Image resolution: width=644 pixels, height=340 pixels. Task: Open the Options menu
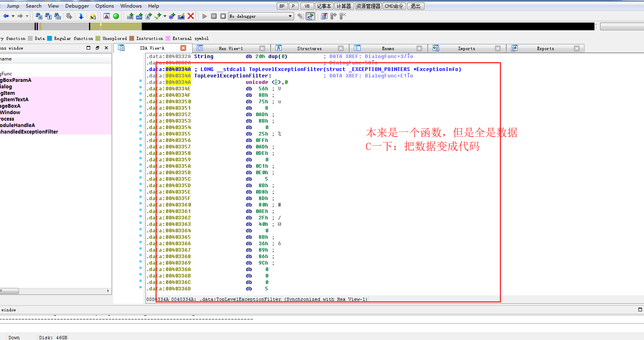(x=105, y=6)
